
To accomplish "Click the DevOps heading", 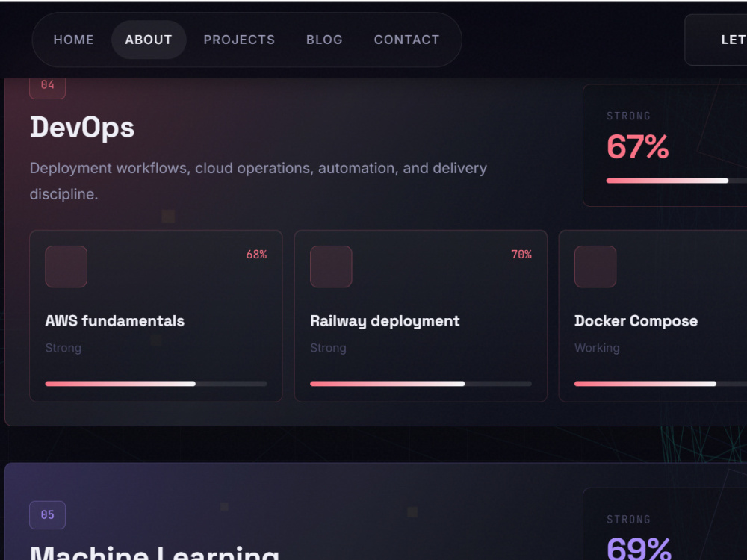I will (82, 128).
